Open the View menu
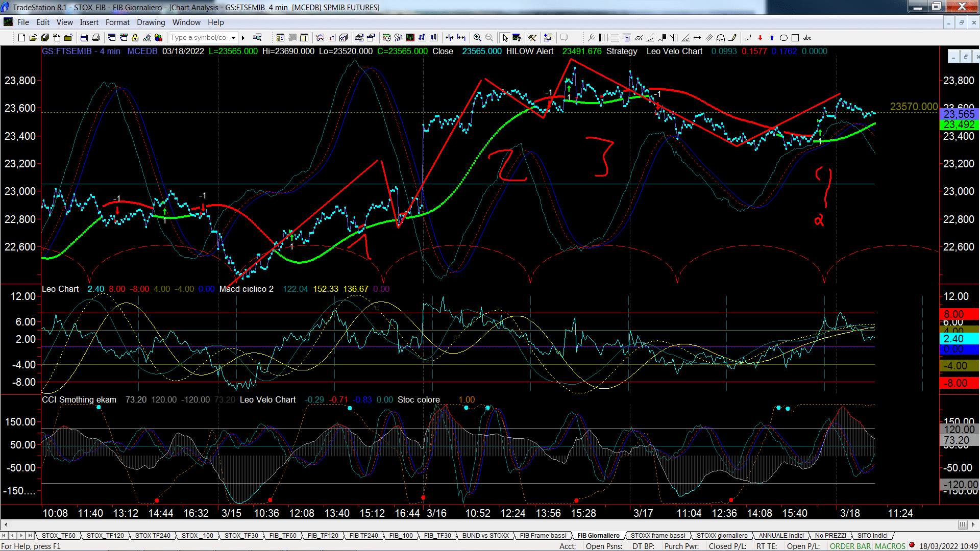Viewport: 980px width, 551px height. (64, 22)
